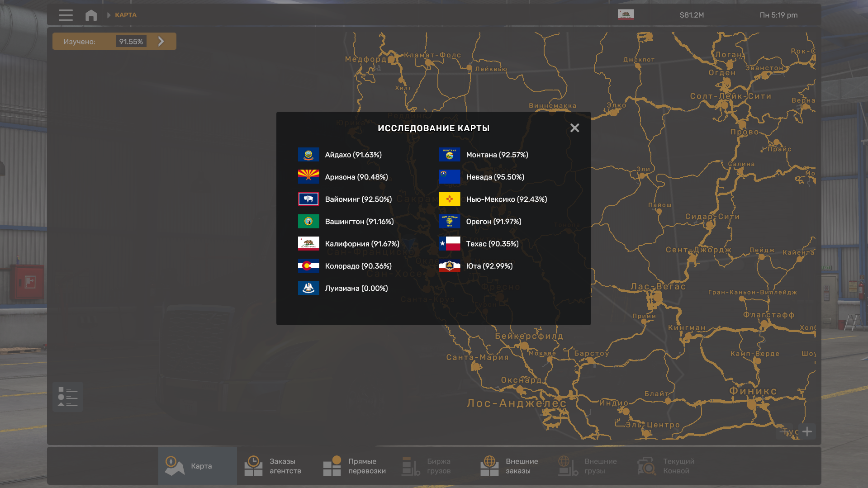This screenshot has width=868, height=488.
Task: Select Калифорния (91.67%) entry
Action: click(x=362, y=244)
